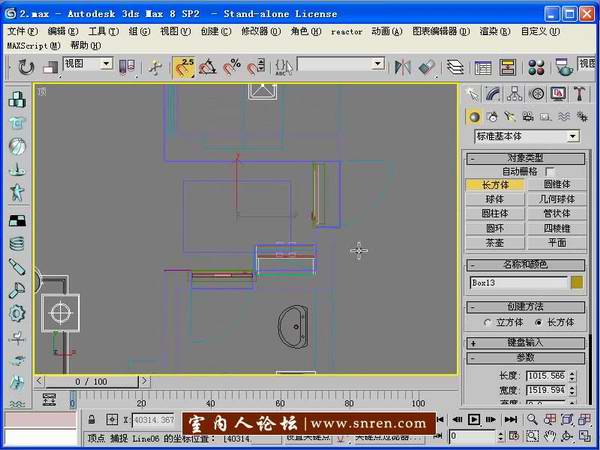Image resolution: width=600 pixels, height=450 pixels.
Task: Open the material editor icon
Action: (x=536, y=67)
